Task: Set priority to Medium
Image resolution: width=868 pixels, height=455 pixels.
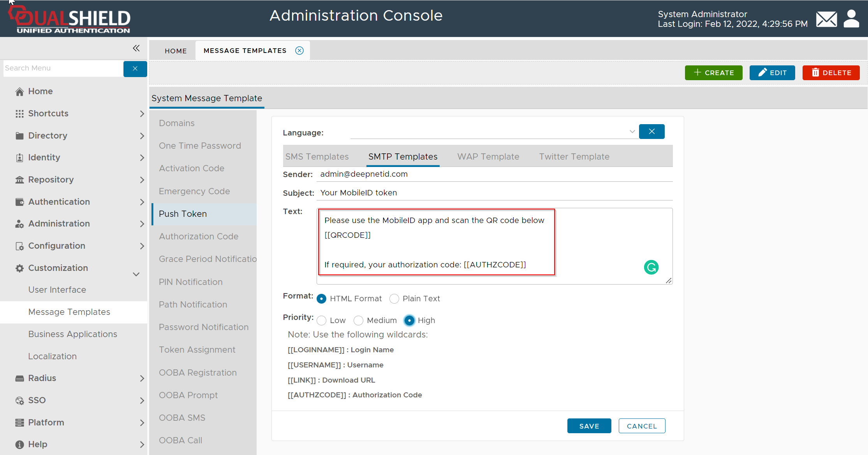Action: pos(358,321)
